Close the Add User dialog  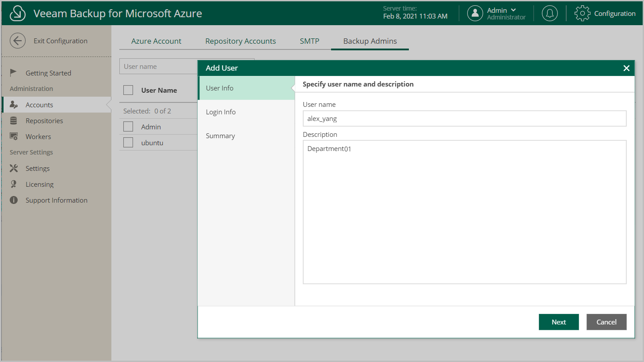coord(626,68)
